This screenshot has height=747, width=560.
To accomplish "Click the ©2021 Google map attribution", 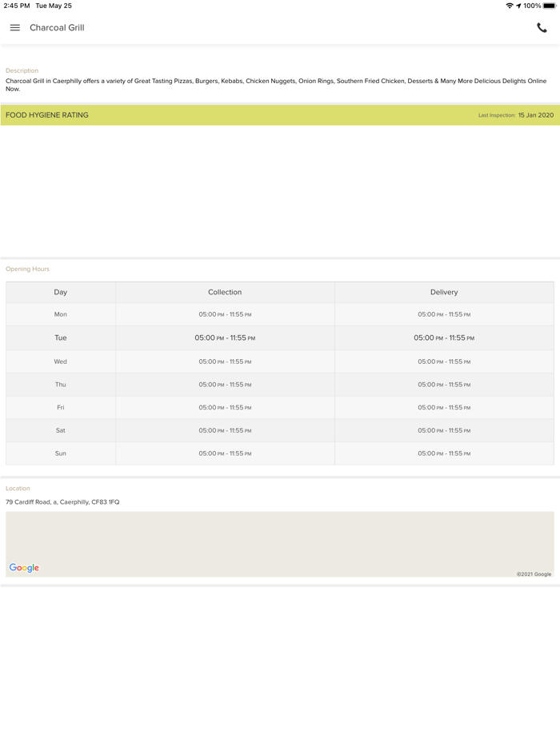I will pyautogui.click(x=534, y=574).
